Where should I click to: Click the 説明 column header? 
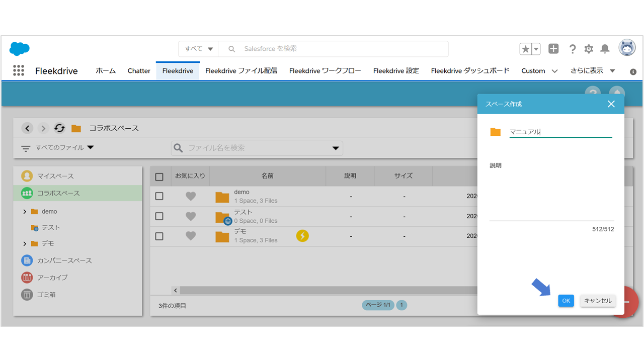pyautogui.click(x=350, y=176)
